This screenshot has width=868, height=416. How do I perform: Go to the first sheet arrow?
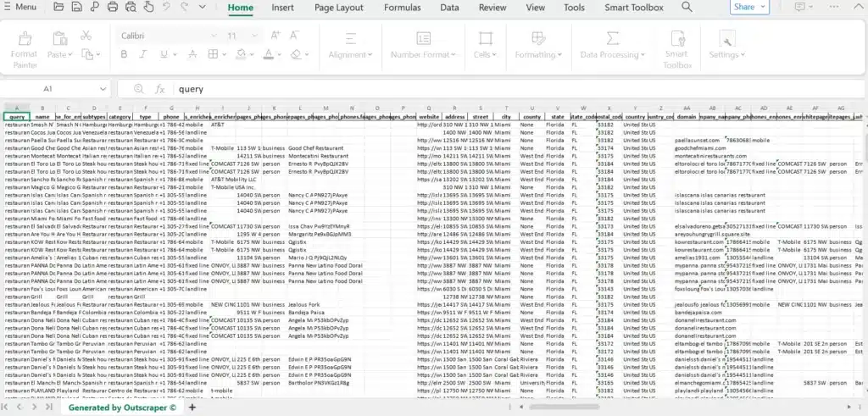point(5,408)
